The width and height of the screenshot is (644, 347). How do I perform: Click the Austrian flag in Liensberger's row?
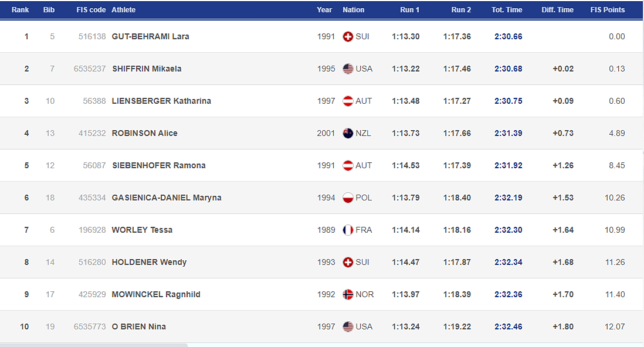348,101
